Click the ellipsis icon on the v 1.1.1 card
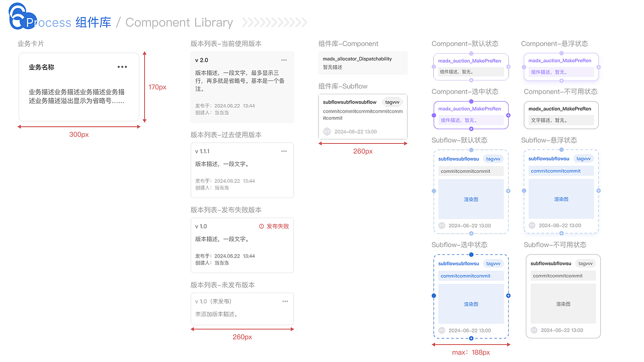 tap(284, 151)
